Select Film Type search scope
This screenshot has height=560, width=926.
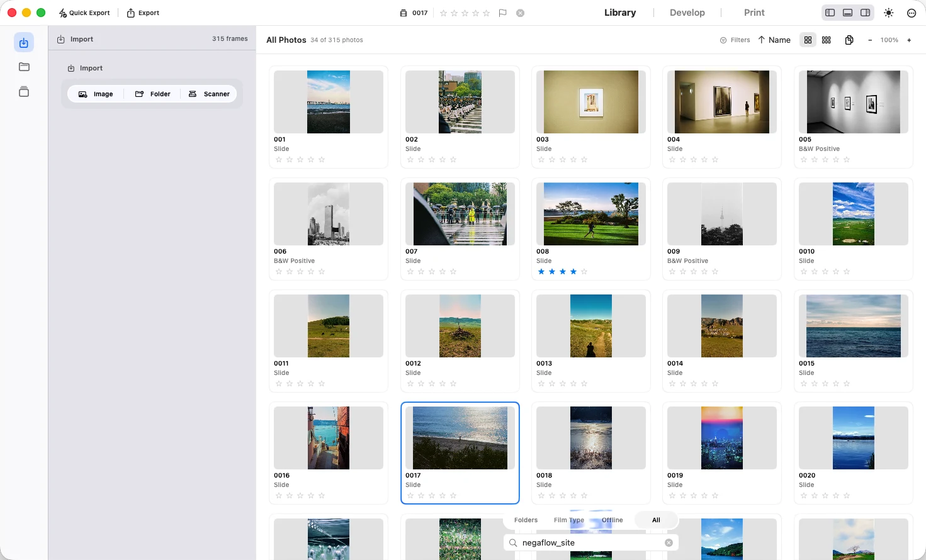pos(569,520)
